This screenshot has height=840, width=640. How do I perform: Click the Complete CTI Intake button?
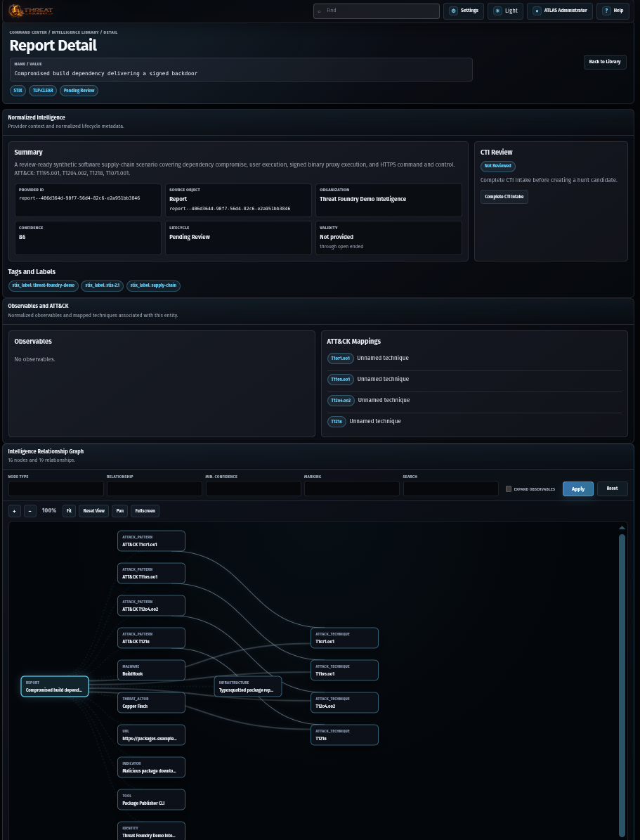point(504,197)
